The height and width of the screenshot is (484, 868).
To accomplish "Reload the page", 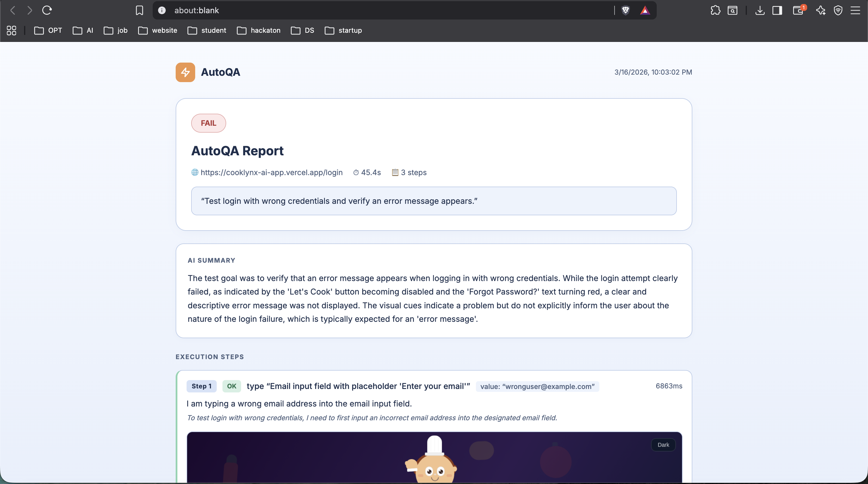I will coord(47,10).
